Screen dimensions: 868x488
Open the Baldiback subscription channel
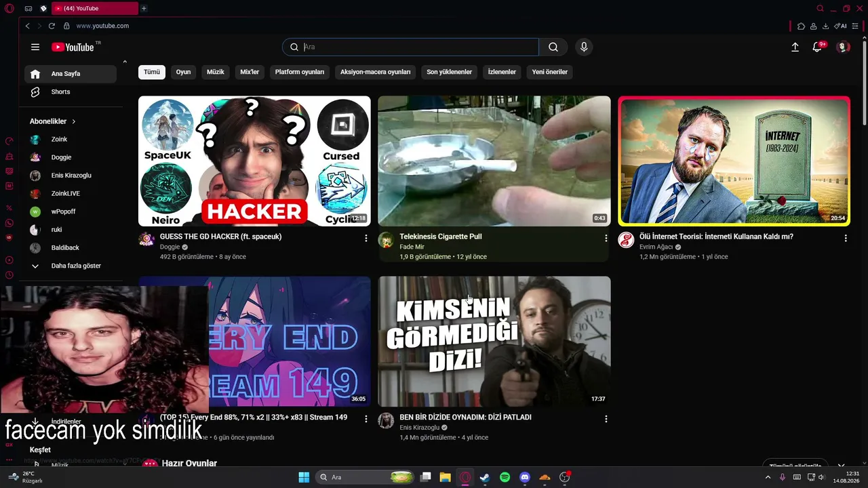[x=71, y=247]
